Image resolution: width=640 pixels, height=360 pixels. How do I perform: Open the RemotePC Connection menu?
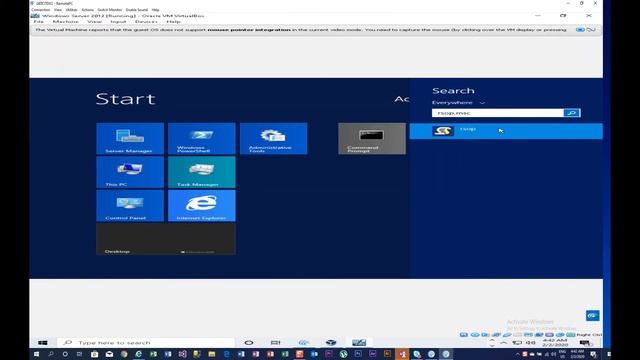tap(40, 10)
